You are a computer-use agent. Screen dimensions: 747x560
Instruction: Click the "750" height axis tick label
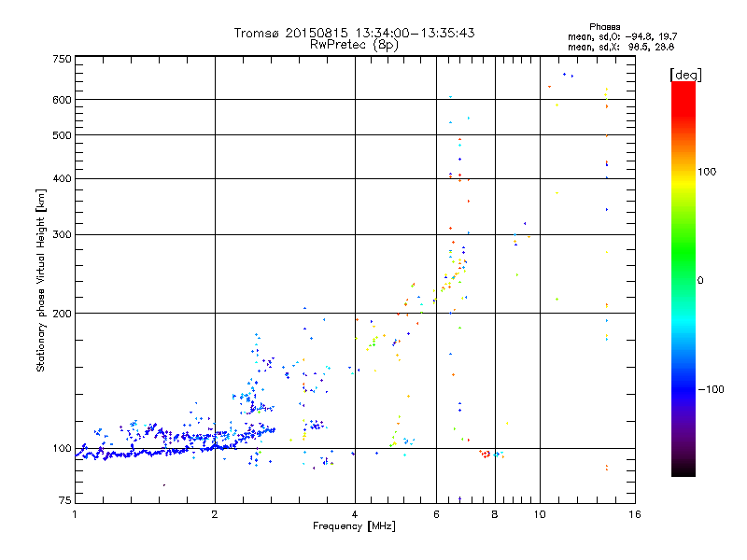tap(63, 59)
